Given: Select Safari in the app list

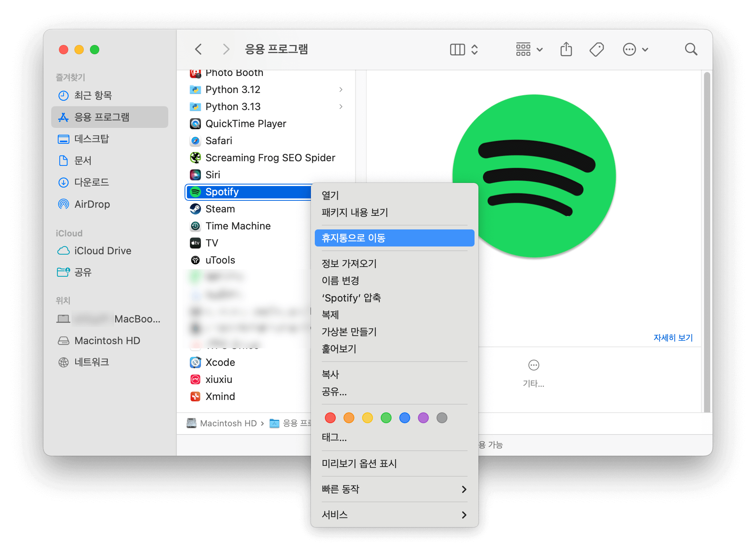Looking at the screenshot, I should pos(266,141).
